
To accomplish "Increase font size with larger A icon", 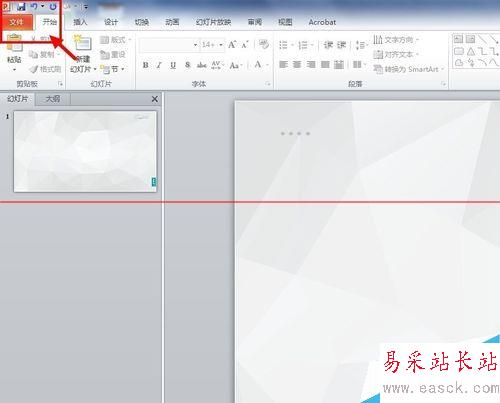I will coord(232,45).
